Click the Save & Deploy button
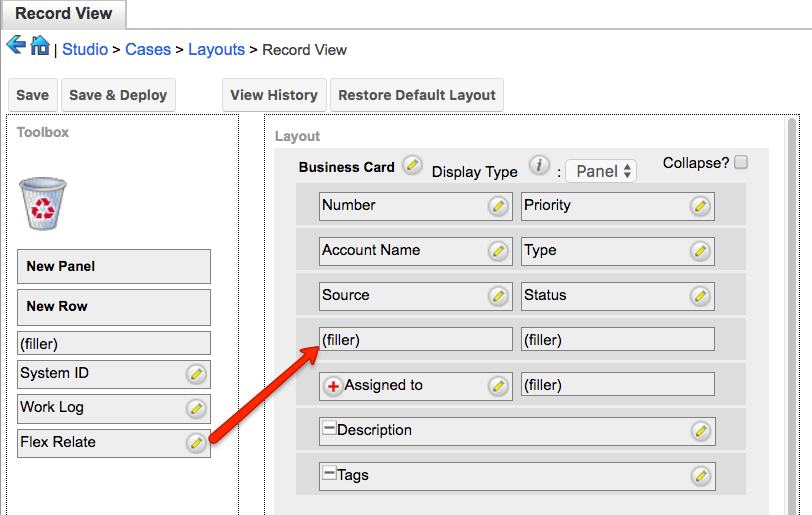 [118, 95]
